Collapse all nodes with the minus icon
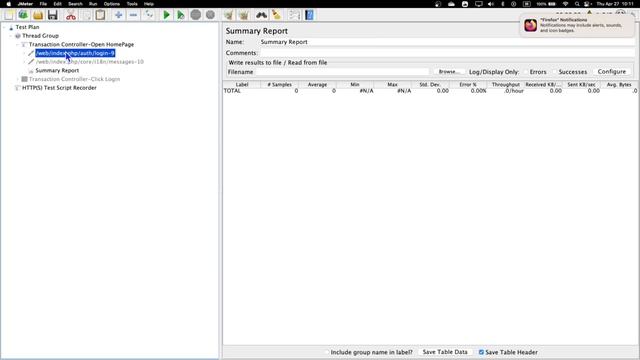640x360 pixels. [x=133, y=15]
